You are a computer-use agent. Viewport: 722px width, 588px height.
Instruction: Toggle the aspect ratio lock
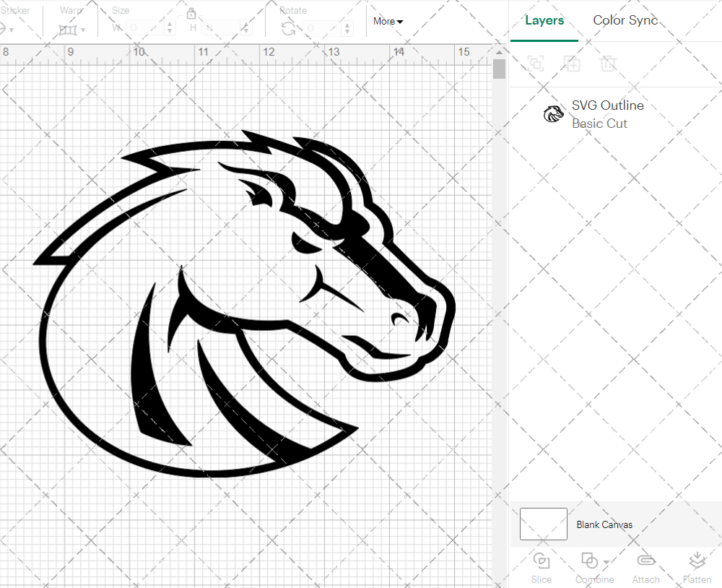[191, 13]
